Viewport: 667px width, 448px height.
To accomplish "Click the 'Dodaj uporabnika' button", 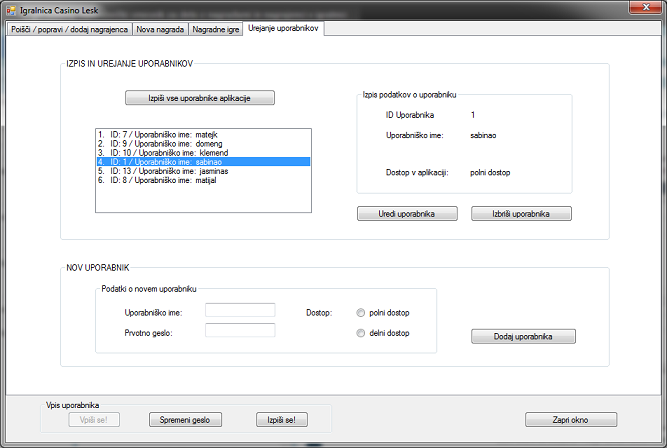I will pos(523,337).
